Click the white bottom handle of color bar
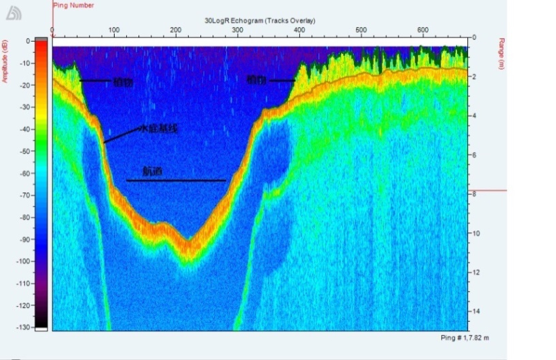 (x=41, y=329)
